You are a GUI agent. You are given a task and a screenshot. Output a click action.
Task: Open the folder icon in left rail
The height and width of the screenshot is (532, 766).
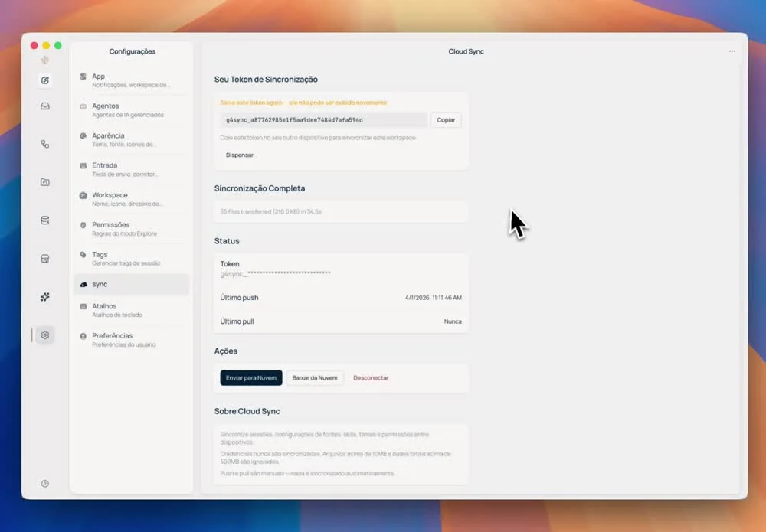45,182
